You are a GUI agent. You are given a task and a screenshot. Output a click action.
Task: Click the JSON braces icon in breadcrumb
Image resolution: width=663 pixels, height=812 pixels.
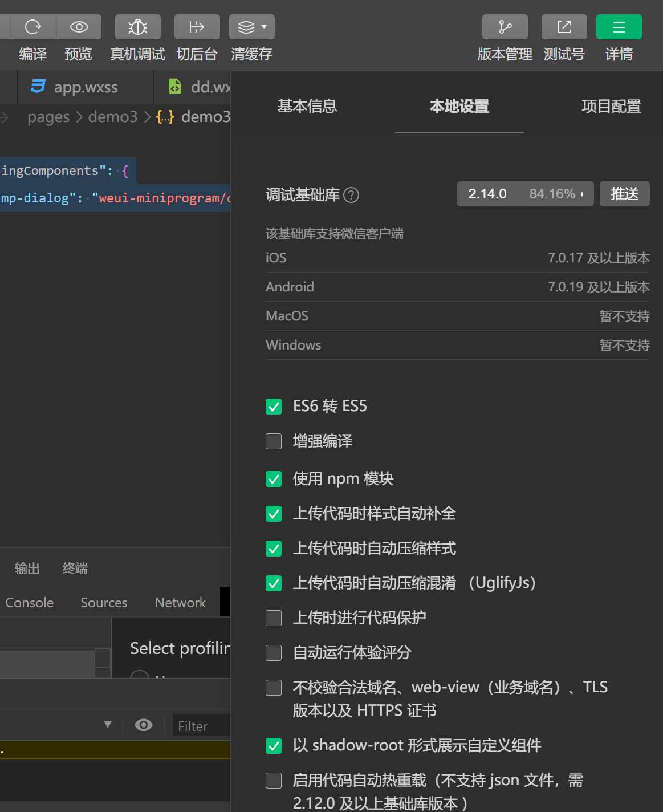[165, 117]
